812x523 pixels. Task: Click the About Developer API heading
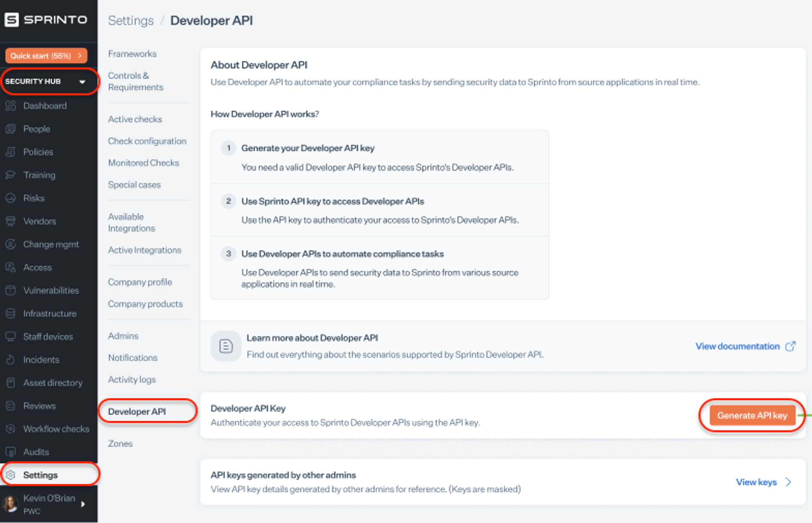coord(259,65)
